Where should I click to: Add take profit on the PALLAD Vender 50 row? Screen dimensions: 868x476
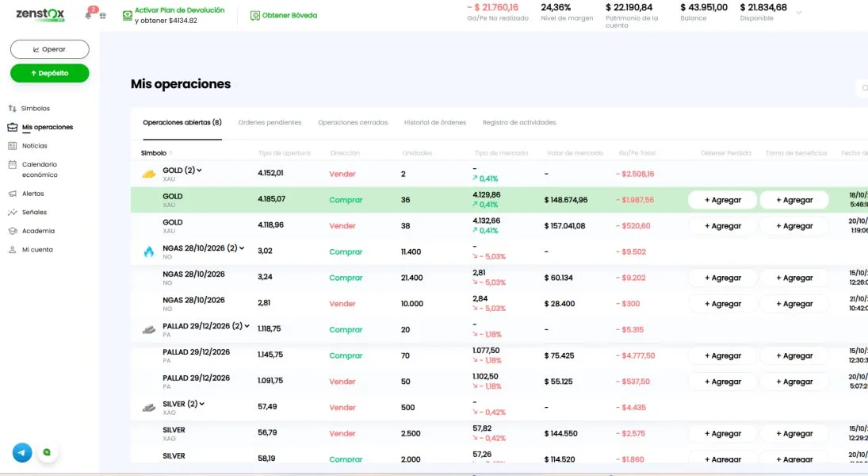pyautogui.click(x=794, y=382)
